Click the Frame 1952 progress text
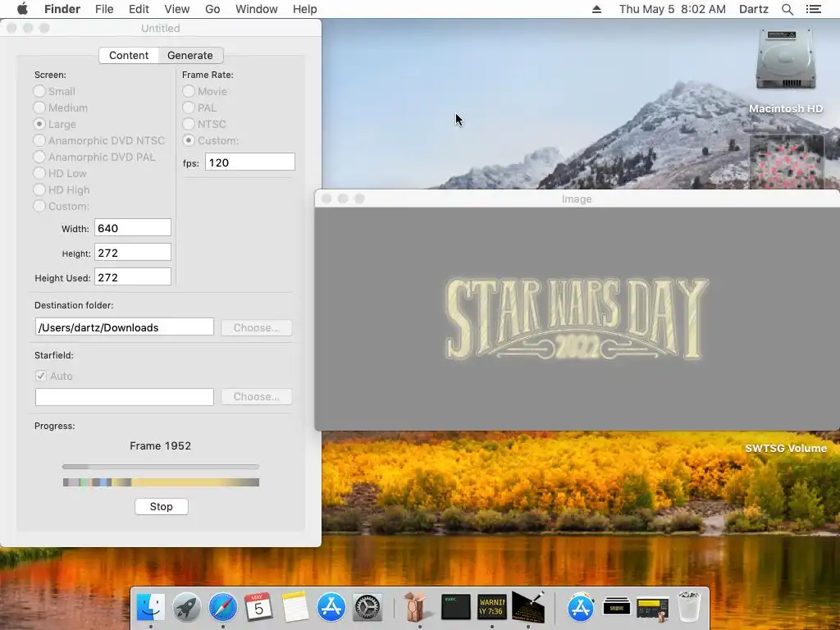This screenshot has width=840, height=630. tap(160, 445)
